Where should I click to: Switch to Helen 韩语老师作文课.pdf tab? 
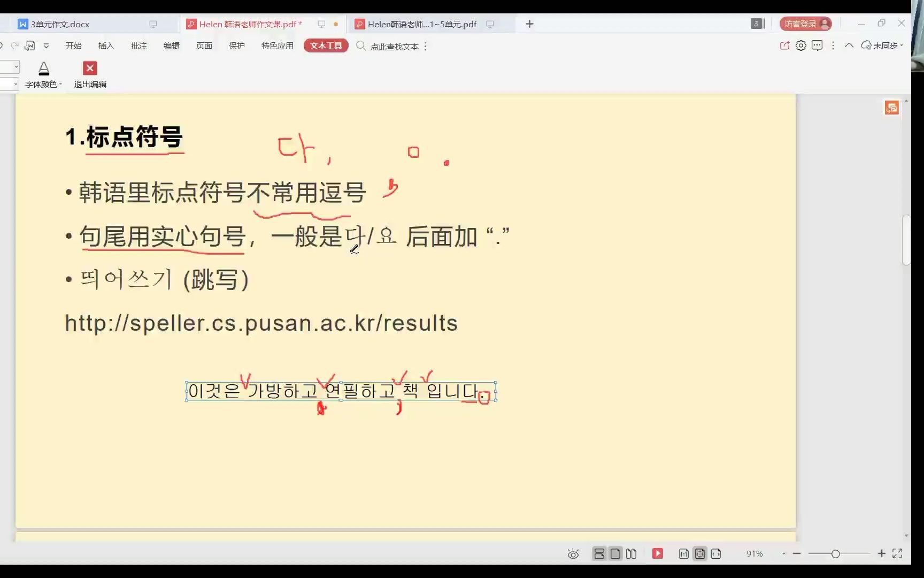262,24
